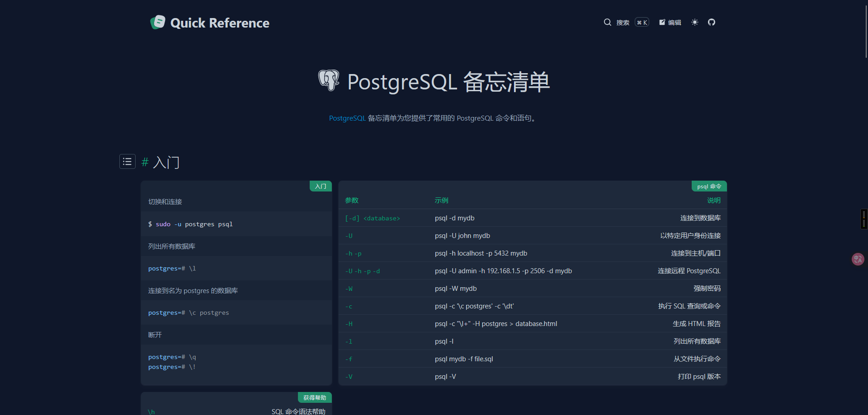The width and height of the screenshot is (868, 415).
Task: Click the SQL 命令语法帮助 description
Action: pyautogui.click(x=298, y=411)
